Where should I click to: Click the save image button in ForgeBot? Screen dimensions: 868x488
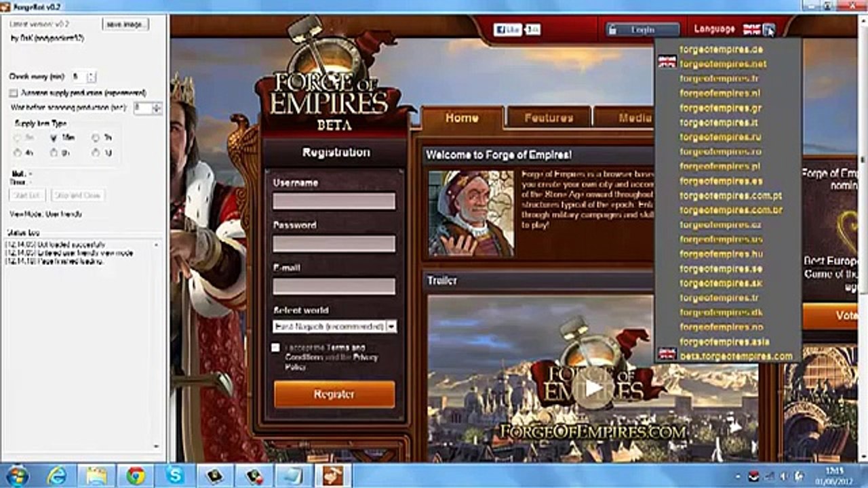125,24
